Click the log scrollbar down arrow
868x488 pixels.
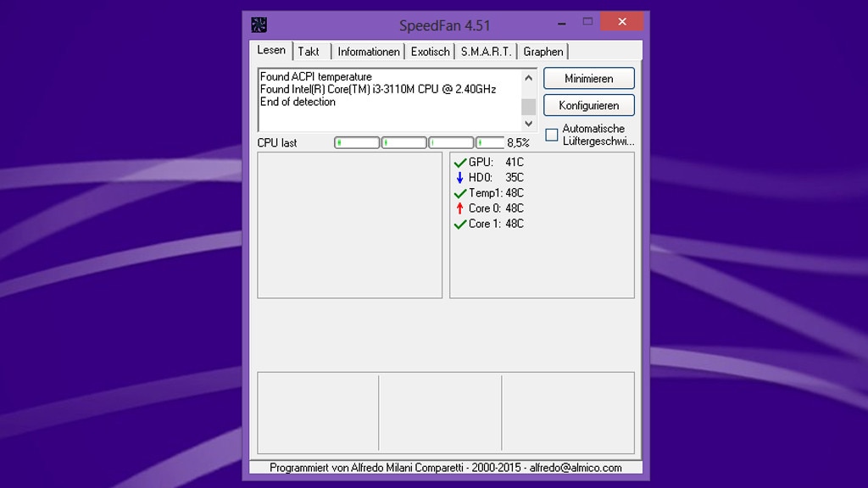pos(529,124)
